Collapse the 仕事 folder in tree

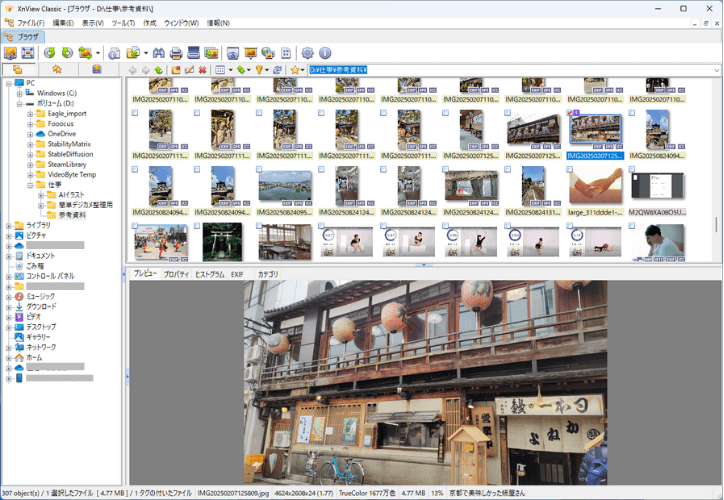pos(31,185)
